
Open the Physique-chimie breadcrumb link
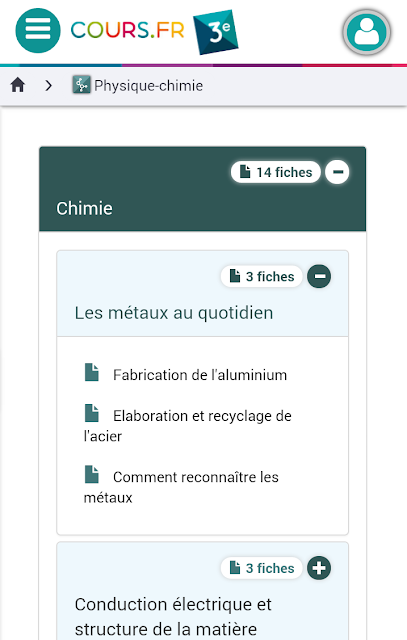(148, 86)
